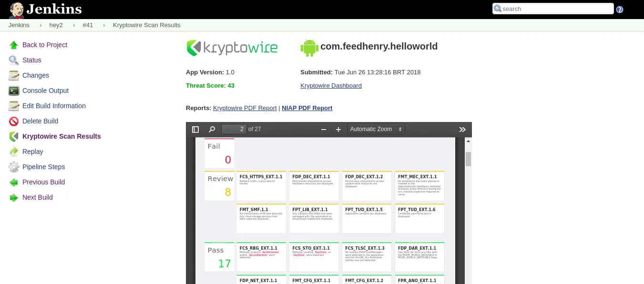Screen dimensions: 644x284
Task: Expand the Jenkins breadcrumb arrow
Action: coord(40,25)
